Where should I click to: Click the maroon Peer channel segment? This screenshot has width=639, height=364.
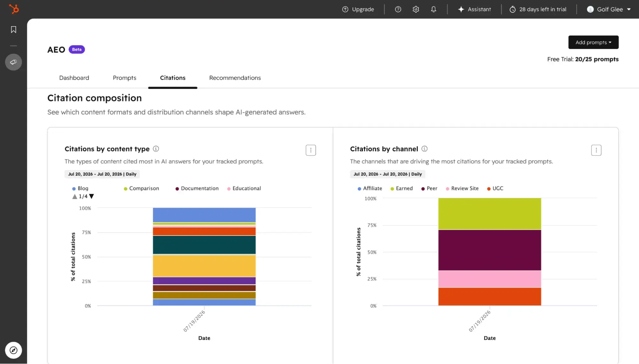[x=489, y=250]
